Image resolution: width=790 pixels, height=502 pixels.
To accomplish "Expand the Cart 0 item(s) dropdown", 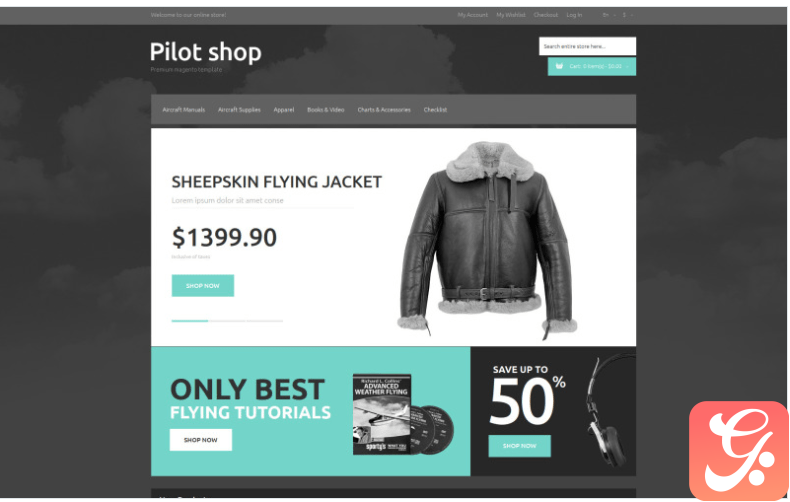I will pyautogui.click(x=591, y=67).
